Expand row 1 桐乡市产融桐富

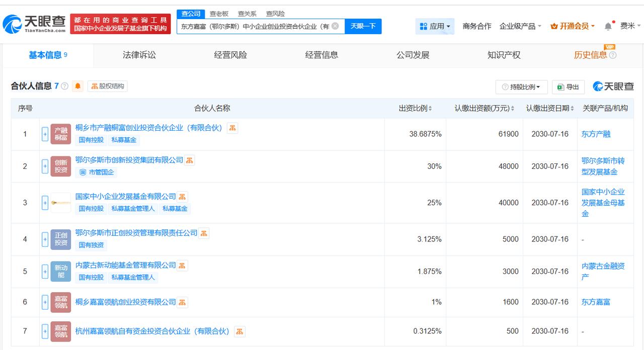pos(45,134)
